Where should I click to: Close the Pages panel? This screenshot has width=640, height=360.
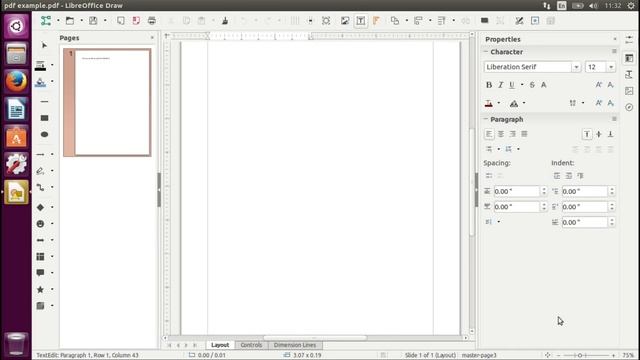pos(152,38)
